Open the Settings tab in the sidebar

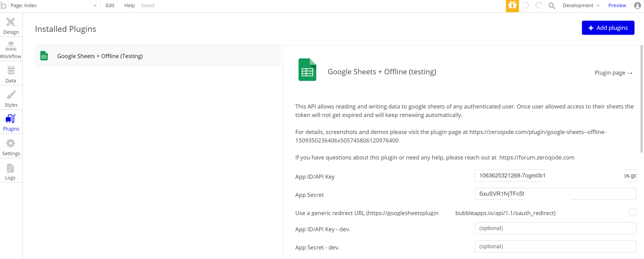(x=11, y=147)
